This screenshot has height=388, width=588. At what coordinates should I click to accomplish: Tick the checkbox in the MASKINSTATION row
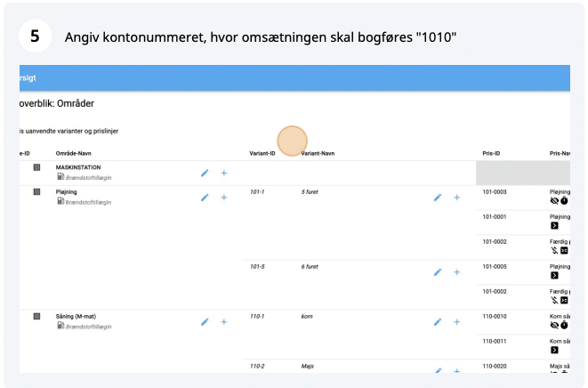(36, 167)
